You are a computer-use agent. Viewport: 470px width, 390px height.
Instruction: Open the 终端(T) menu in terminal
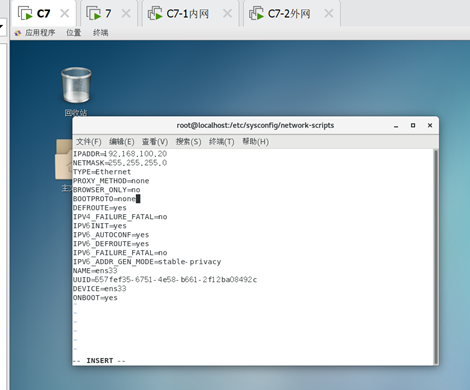(x=222, y=142)
